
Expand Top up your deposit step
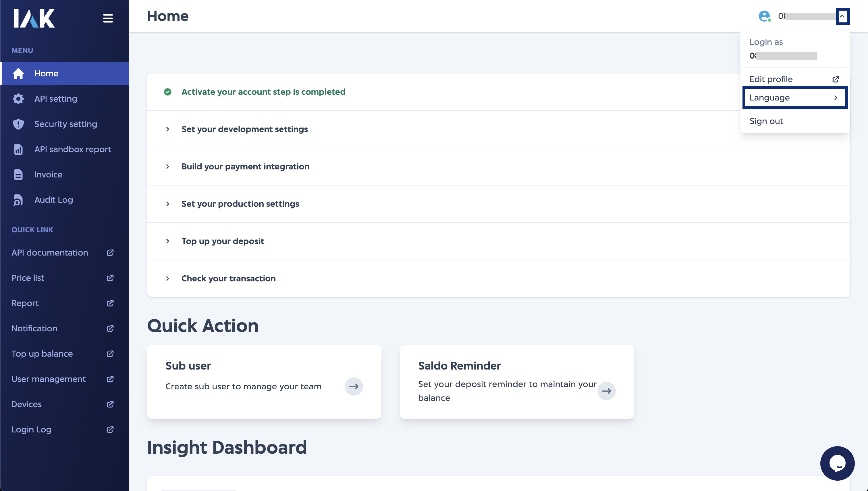223,241
